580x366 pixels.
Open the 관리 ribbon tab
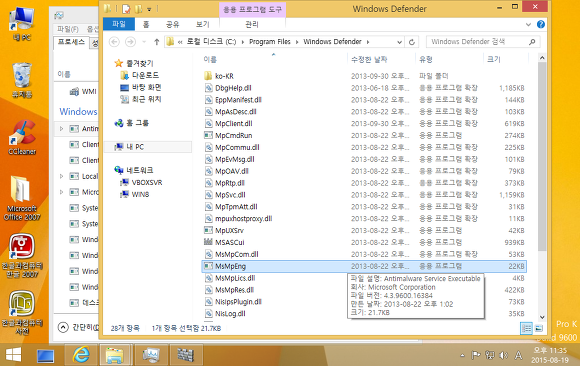click(252, 24)
